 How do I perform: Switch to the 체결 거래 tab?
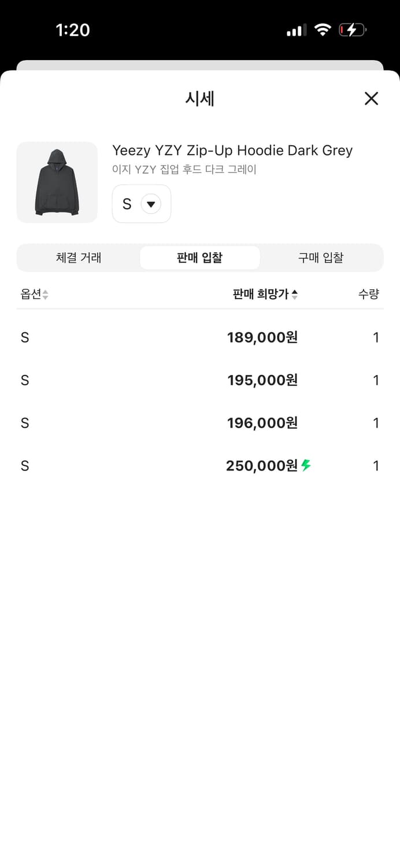(79, 258)
